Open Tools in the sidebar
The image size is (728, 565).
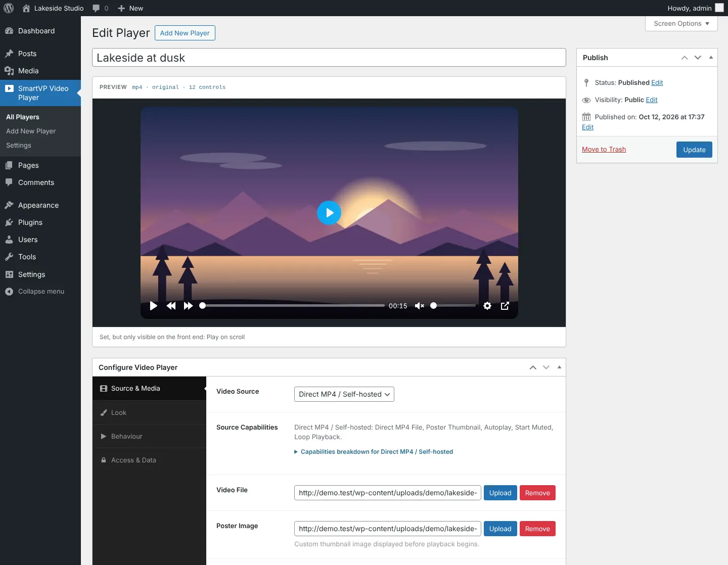point(40,257)
